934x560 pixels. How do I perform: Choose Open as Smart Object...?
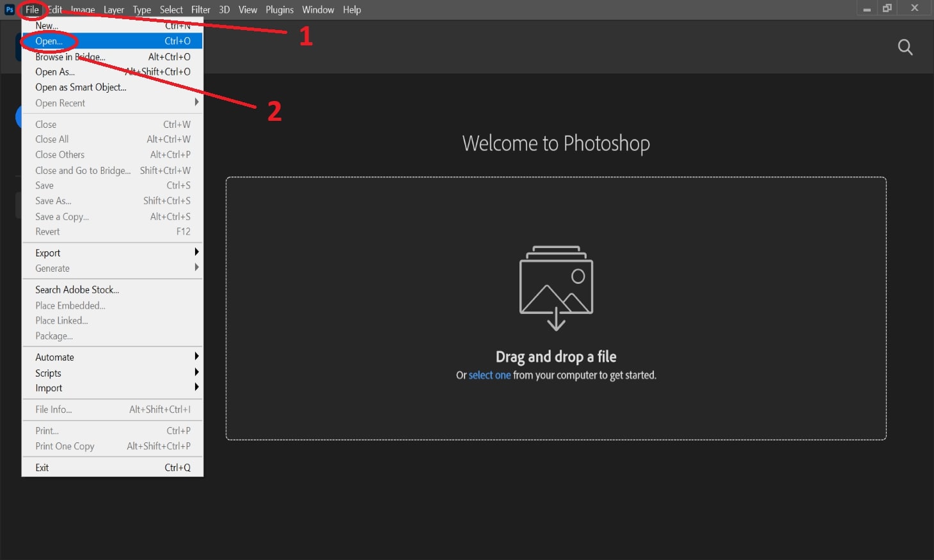pyautogui.click(x=113, y=87)
